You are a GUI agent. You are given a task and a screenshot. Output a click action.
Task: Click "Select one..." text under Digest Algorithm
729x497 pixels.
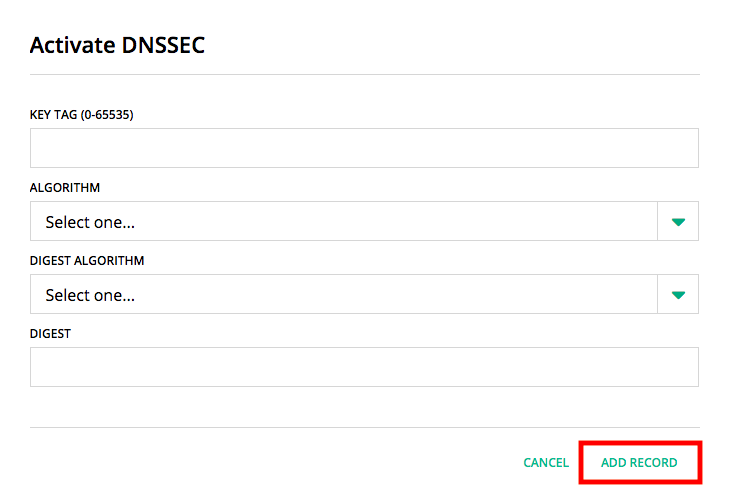[x=90, y=295]
